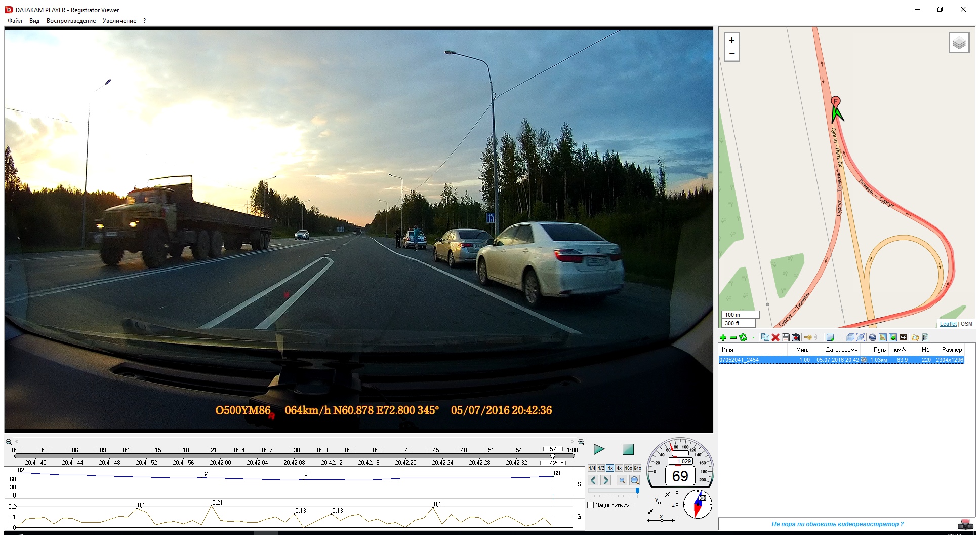This screenshot has height=535, width=980.
Task: Click the Google Earth globe icon
Action: pos(872,338)
